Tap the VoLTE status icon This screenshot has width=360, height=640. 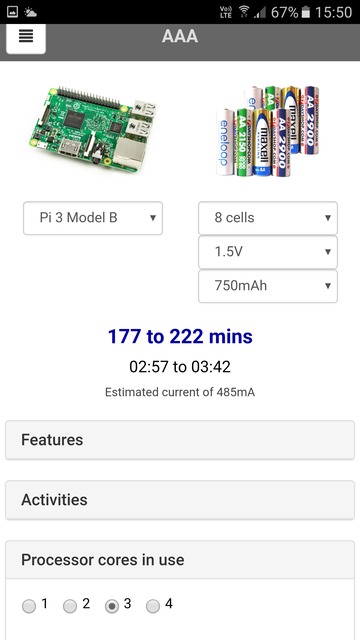click(x=226, y=12)
